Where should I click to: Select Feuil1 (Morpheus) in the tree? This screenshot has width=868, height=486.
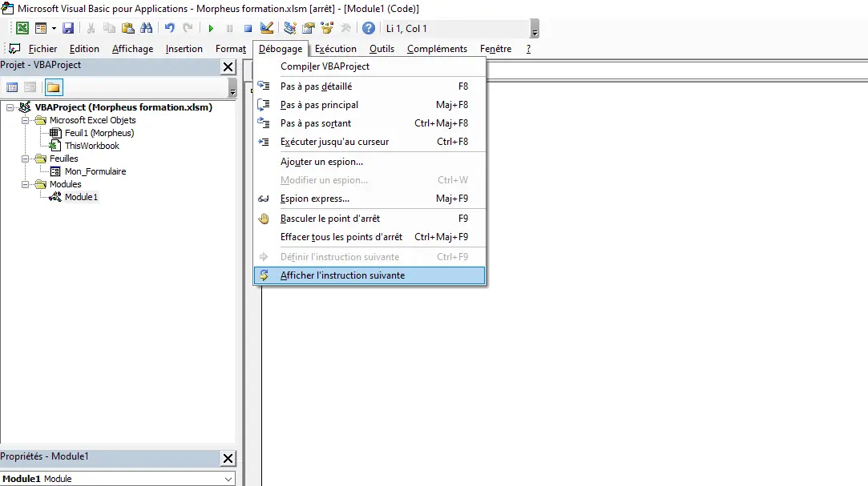(99, 133)
